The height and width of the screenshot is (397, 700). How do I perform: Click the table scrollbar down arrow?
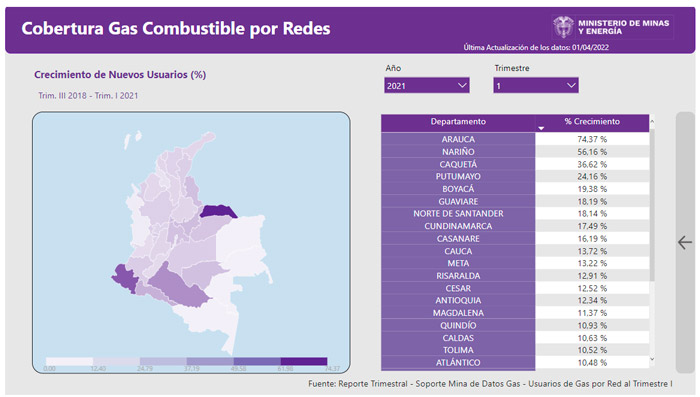coord(652,359)
